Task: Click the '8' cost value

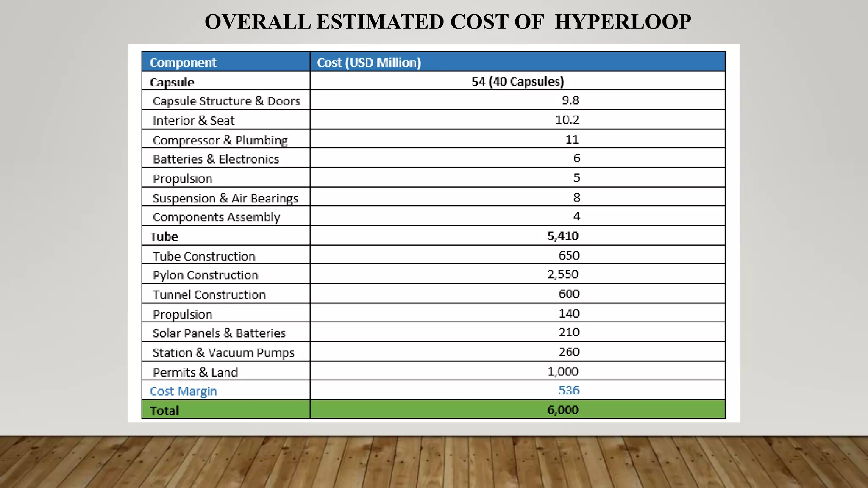Action: click(x=576, y=197)
